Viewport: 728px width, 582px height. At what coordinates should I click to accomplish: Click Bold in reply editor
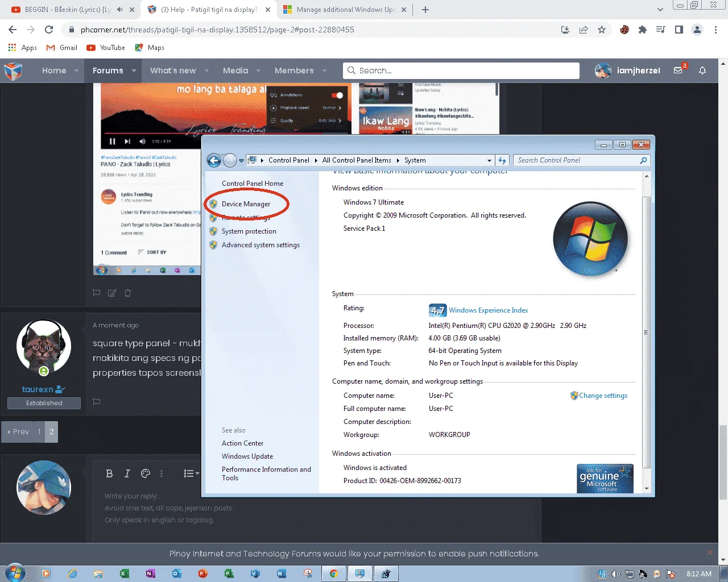click(110, 473)
